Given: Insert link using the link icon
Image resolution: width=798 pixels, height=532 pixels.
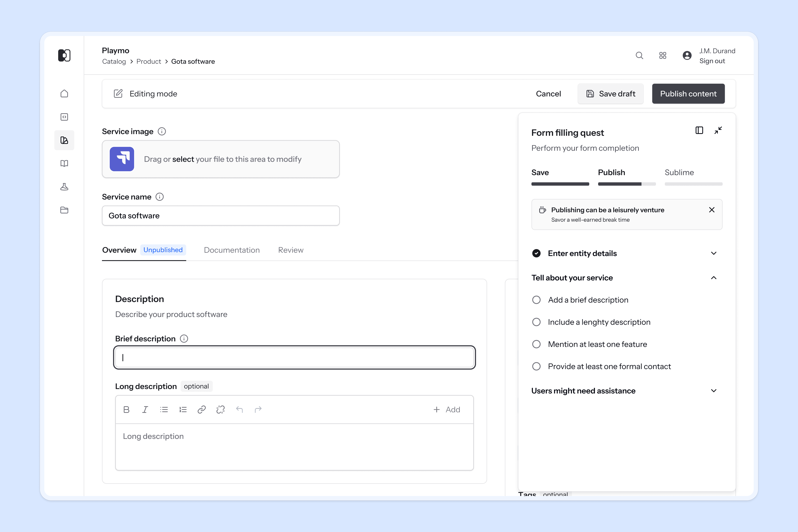Looking at the screenshot, I should tap(202, 410).
